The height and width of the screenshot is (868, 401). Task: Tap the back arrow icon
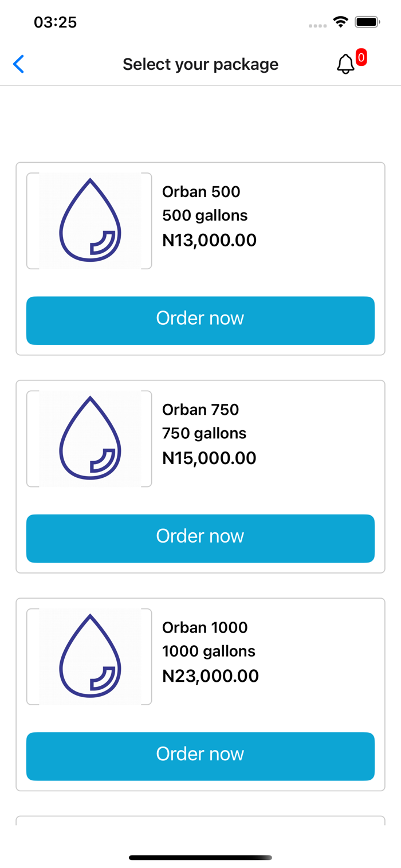pyautogui.click(x=19, y=64)
